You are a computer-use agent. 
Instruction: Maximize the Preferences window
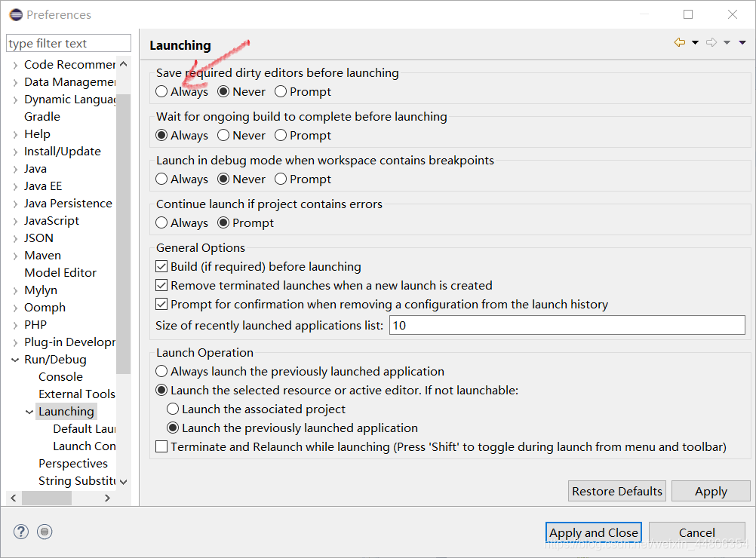coord(688,14)
